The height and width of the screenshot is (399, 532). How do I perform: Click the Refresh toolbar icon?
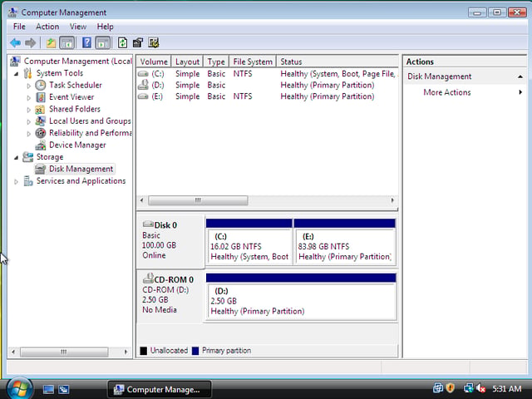coord(122,43)
